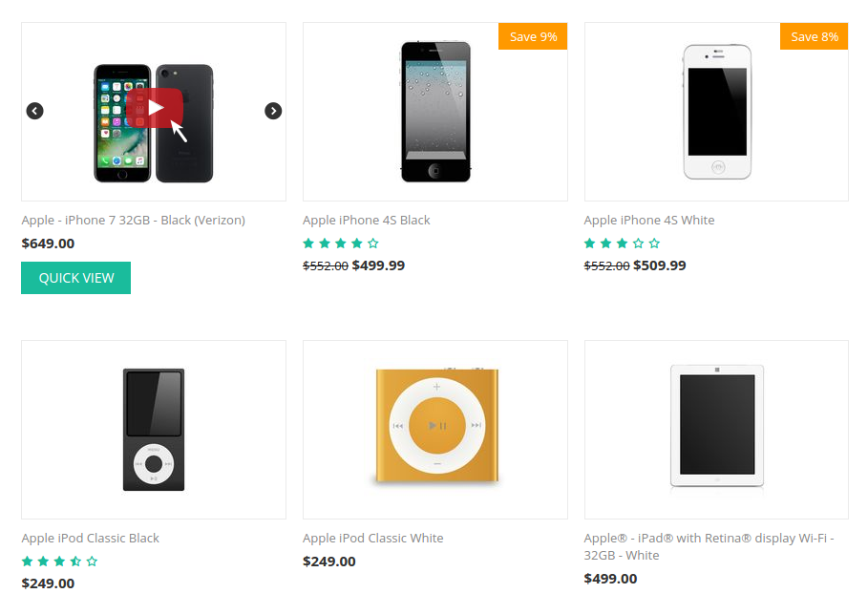
Task: Click the QUICK VIEW button
Action: (x=75, y=278)
